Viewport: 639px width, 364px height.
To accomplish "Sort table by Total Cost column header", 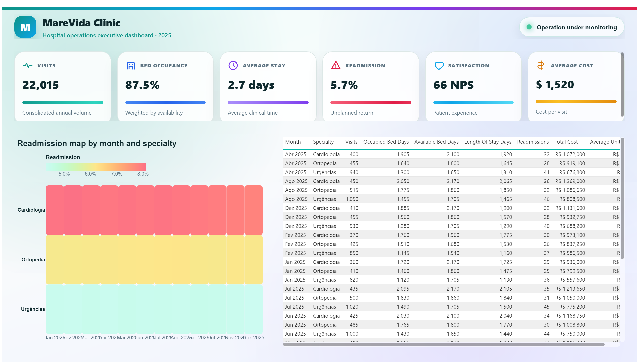I will tap(566, 142).
